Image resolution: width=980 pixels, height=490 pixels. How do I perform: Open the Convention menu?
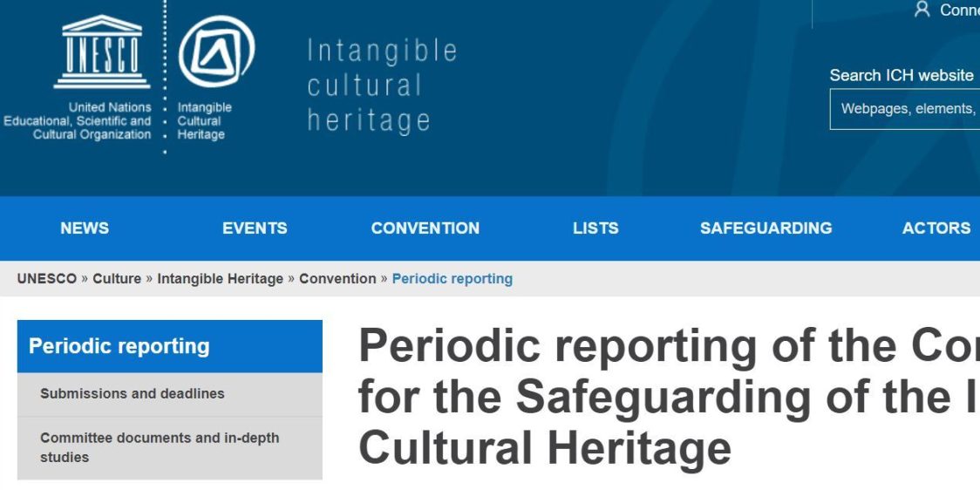pos(425,228)
